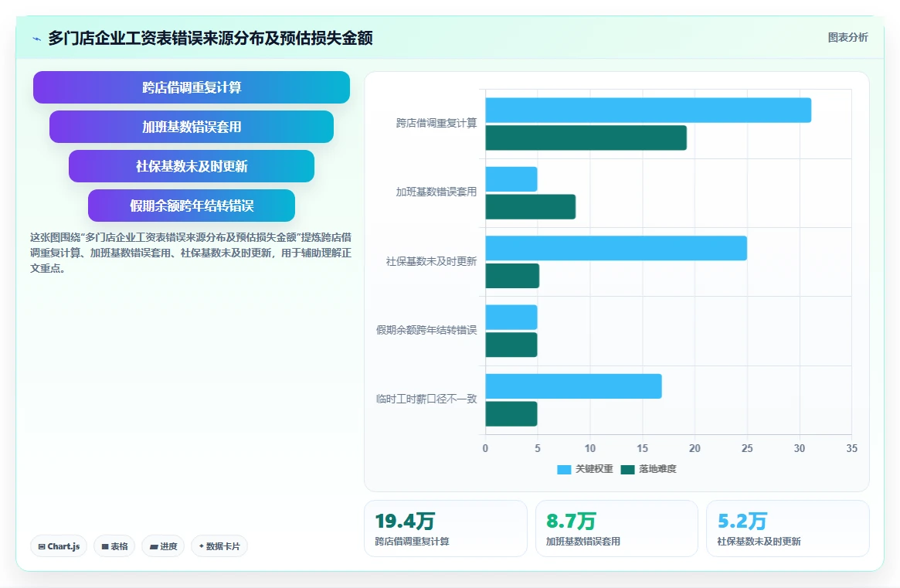
Task: Click the 表格 tag chip
Action: (114, 546)
